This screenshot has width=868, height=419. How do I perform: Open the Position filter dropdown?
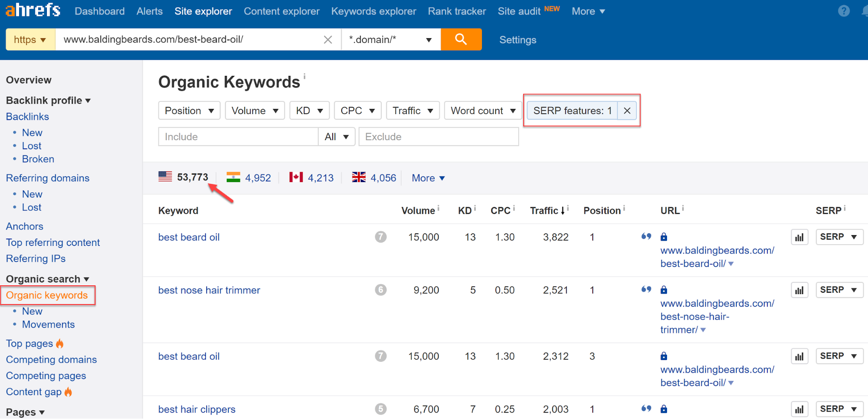189,111
